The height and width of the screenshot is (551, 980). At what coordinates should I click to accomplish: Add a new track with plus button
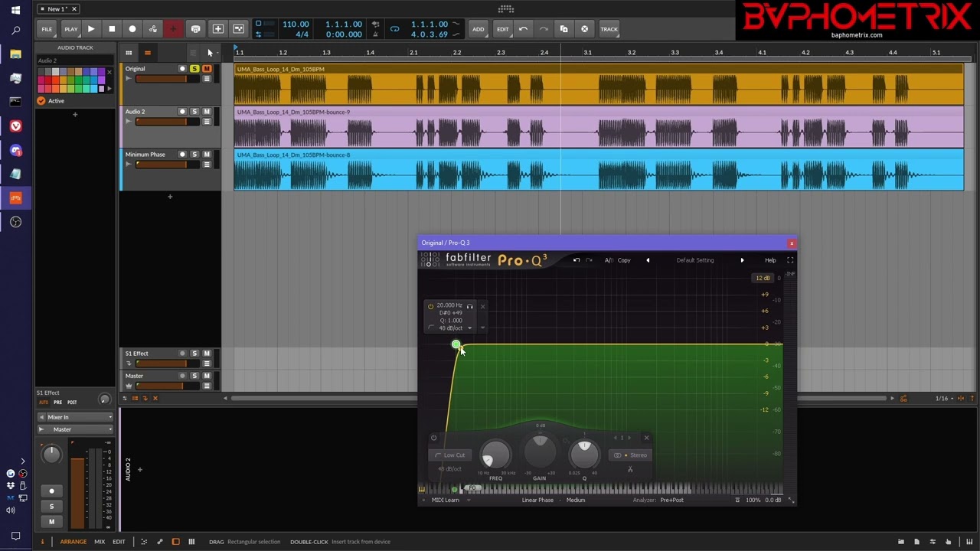[170, 197]
